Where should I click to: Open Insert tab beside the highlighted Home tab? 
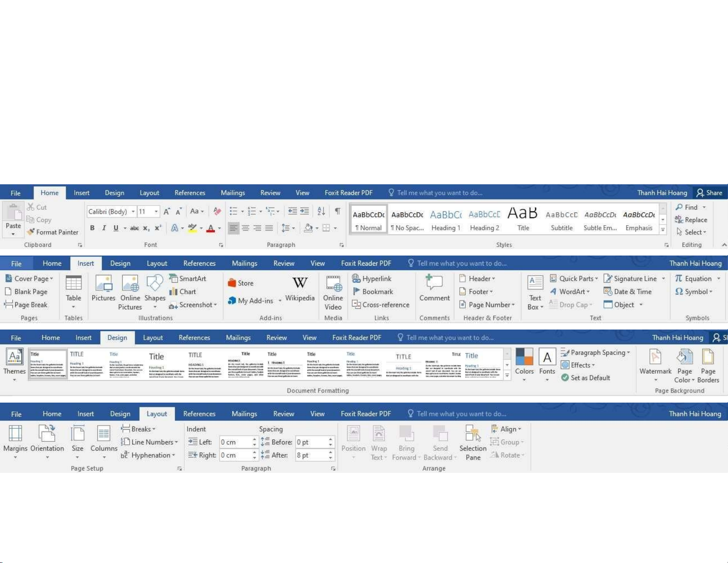(x=82, y=193)
